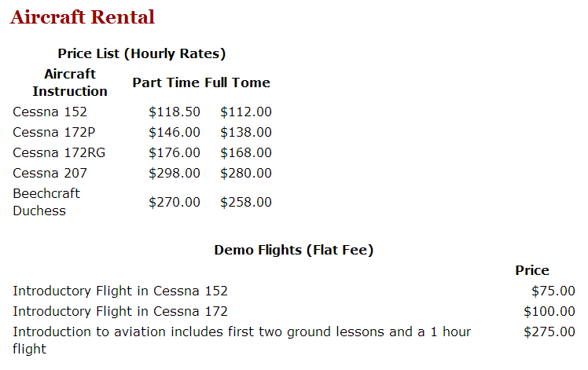The width and height of the screenshot is (588, 370).
Task: Select the Beechcraft Duchess row label
Action: (x=46, y=202)
